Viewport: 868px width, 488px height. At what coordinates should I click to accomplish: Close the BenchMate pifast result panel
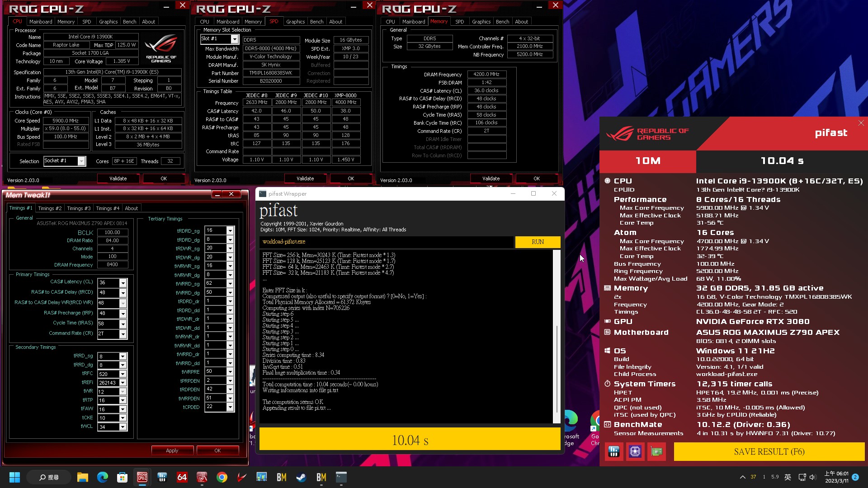861,123
